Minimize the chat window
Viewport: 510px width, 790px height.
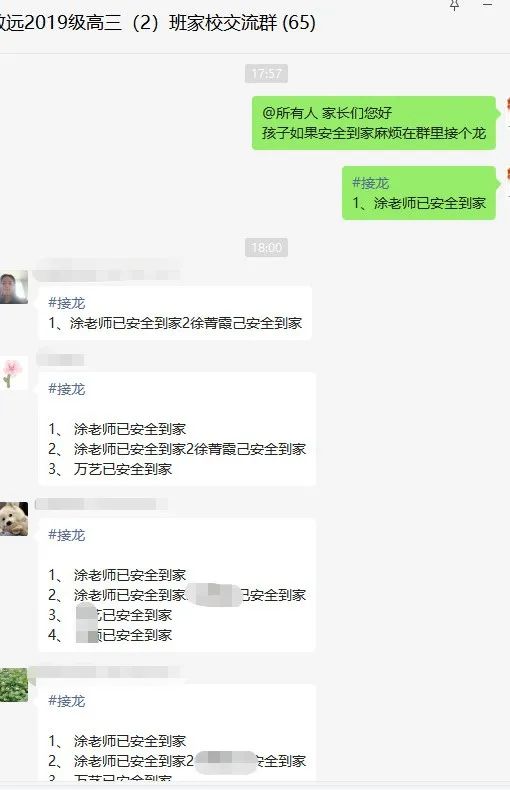[x=487, y=5]
